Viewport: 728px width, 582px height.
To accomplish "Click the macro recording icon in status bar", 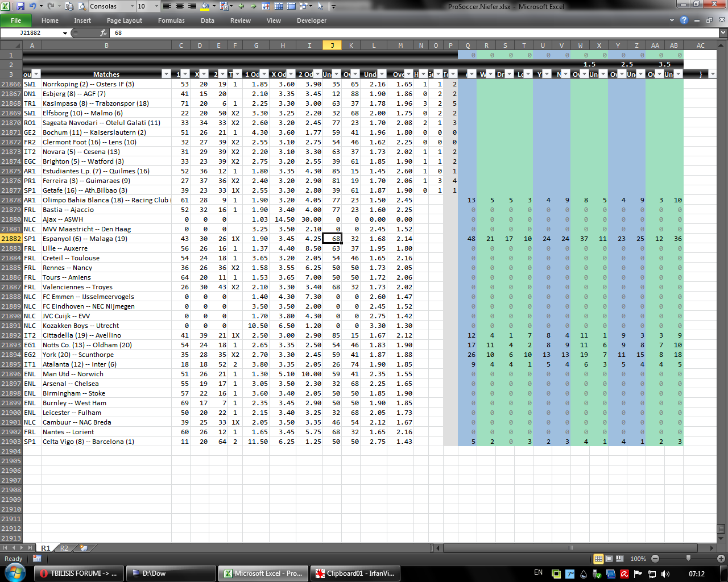I will click(37, 559).
